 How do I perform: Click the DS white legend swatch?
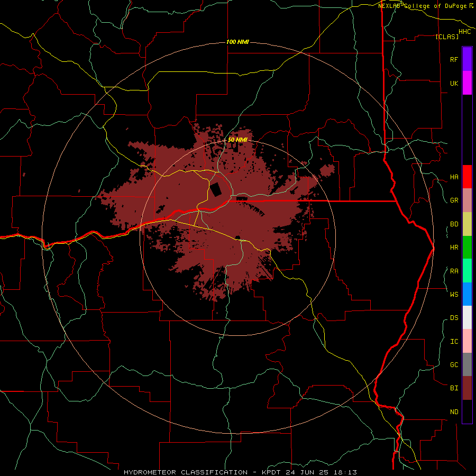(467, 317)
